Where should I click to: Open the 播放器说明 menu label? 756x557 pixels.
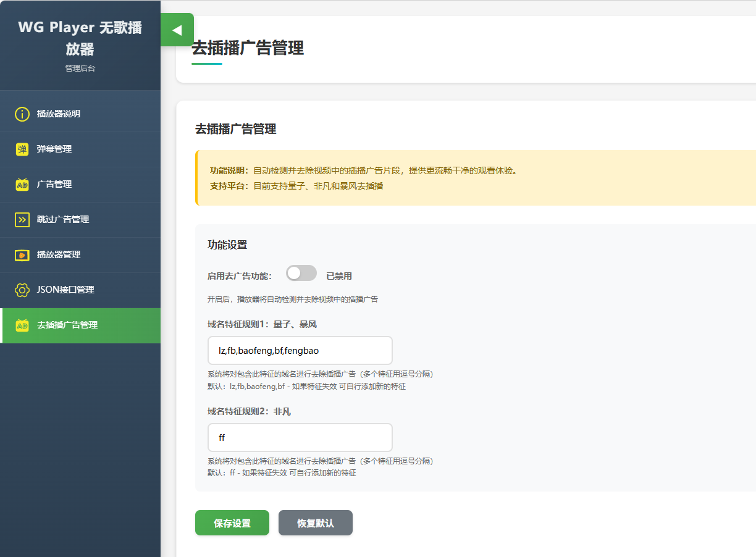click(x=59, y=114)
